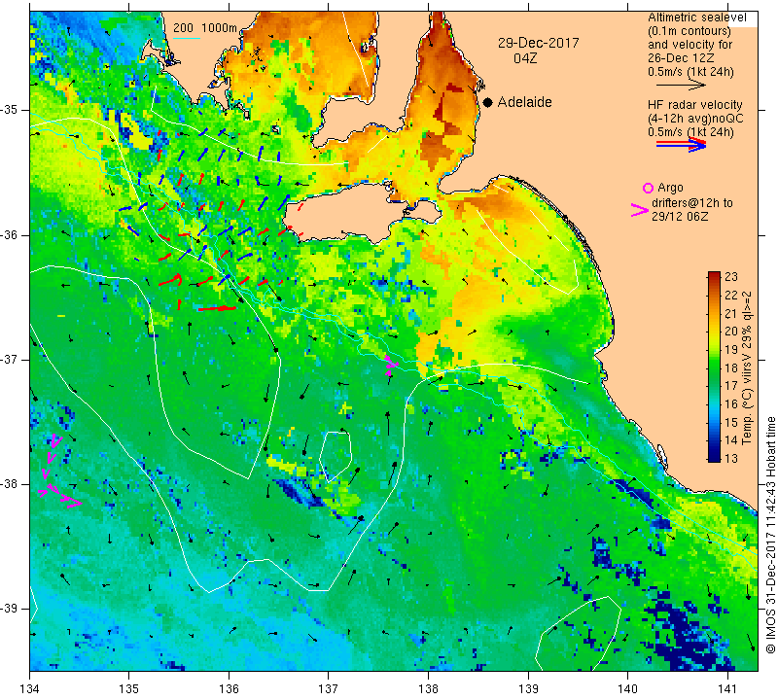Click the magenta Argo circle legend symbol
778x700 pixels.
pyautogui.click(x=648, y=188)
